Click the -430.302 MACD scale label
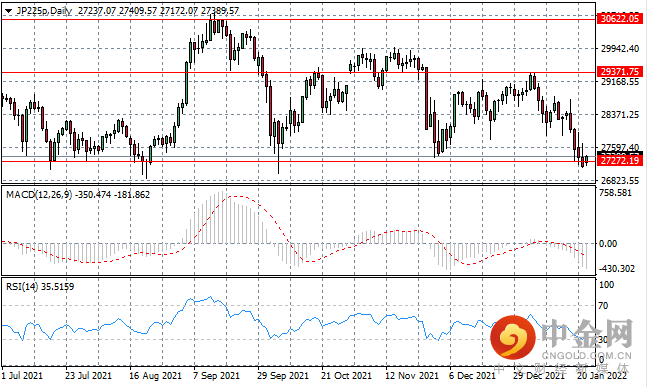 [x=617, y=269]
